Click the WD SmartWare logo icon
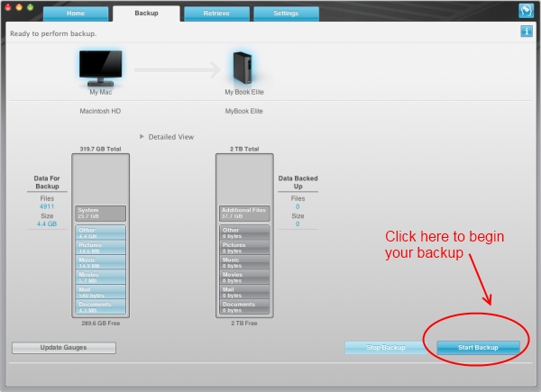Viewport: 541px width, 392px height. tap(526, 10)
